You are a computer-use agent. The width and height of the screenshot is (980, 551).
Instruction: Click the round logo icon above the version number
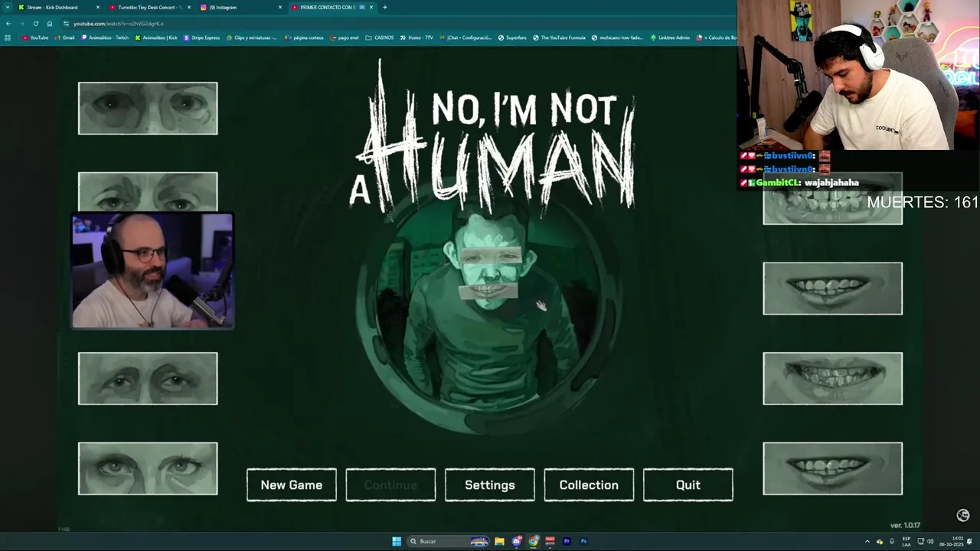pyautogui.click(x=963, y=515)
